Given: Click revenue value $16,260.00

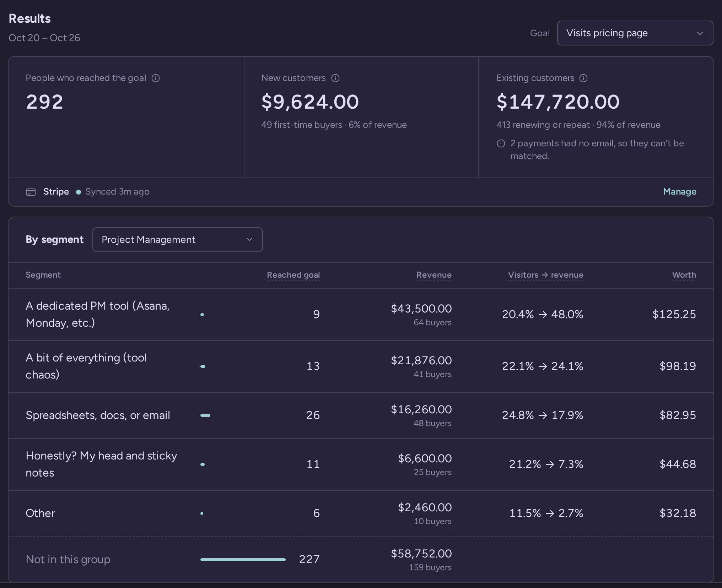Looking at the screenshot, I should point(421,409).
